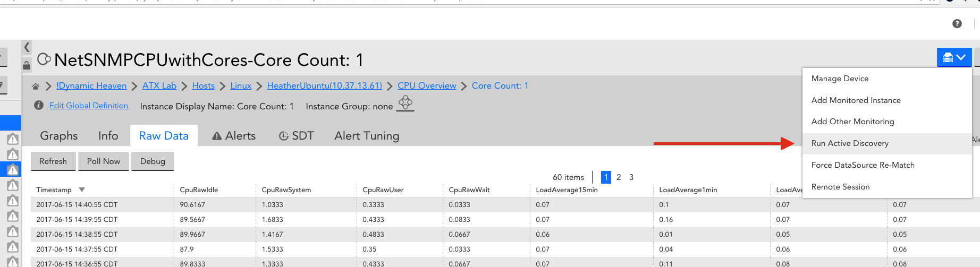The image size is (980, 267).
Task: Click the CpuRawUser value 0.4833
Action: (374, 235)
